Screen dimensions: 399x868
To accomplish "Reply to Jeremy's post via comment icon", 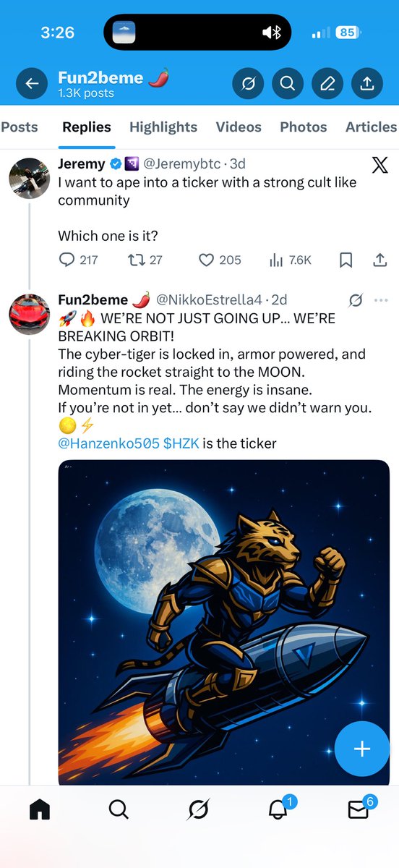I will (66, 260).
